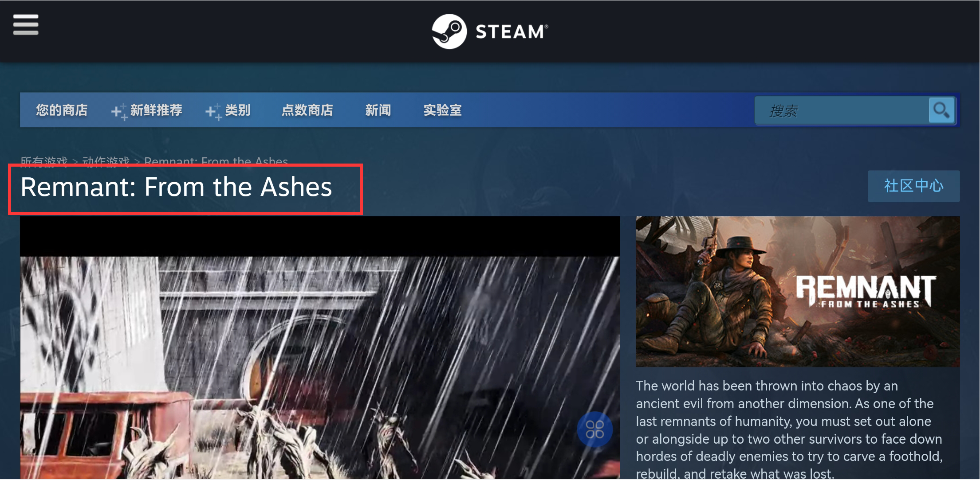The image size is (980, 480).
Task: Click the Steam logo icon
Action: [x=449, y=31]
